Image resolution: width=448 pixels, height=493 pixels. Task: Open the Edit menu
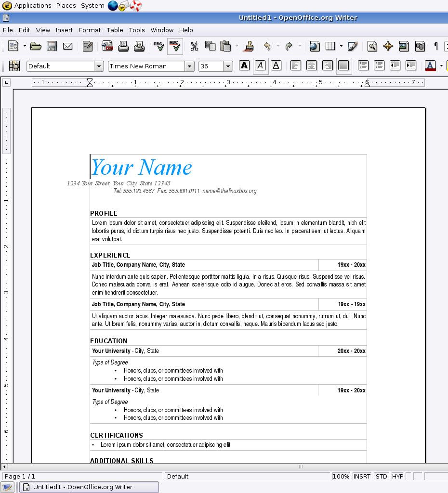coord(24,30)
